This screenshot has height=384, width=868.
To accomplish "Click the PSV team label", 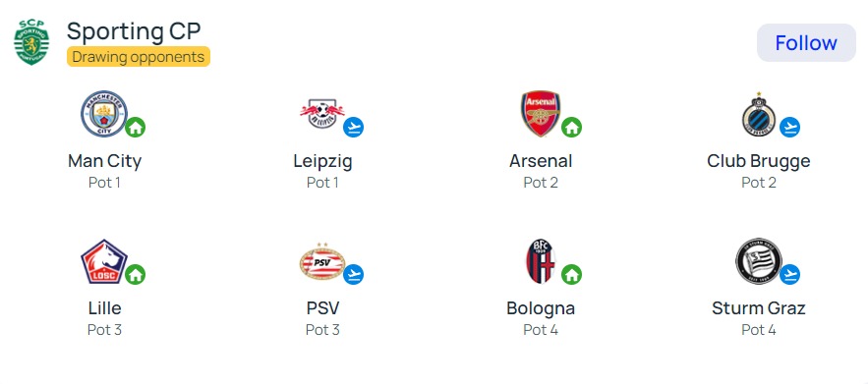I will pyautogui.click(x=322, y=308).
